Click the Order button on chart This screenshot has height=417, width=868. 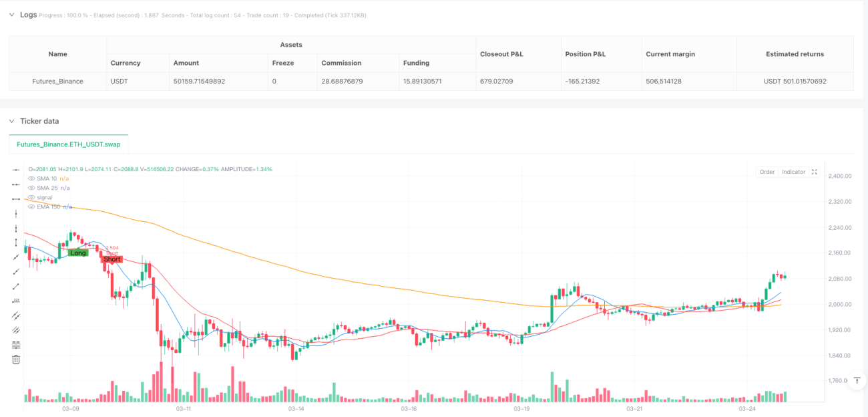pyautogui.click(x=767, y=172)
